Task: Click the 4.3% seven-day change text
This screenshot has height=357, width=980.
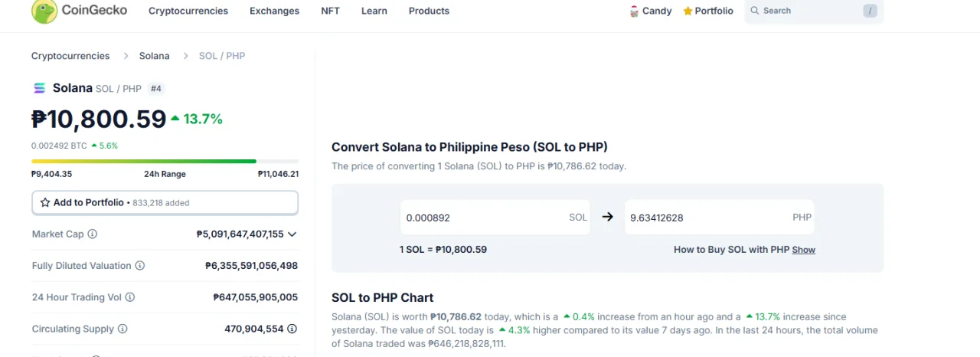Action: [514, 330]
